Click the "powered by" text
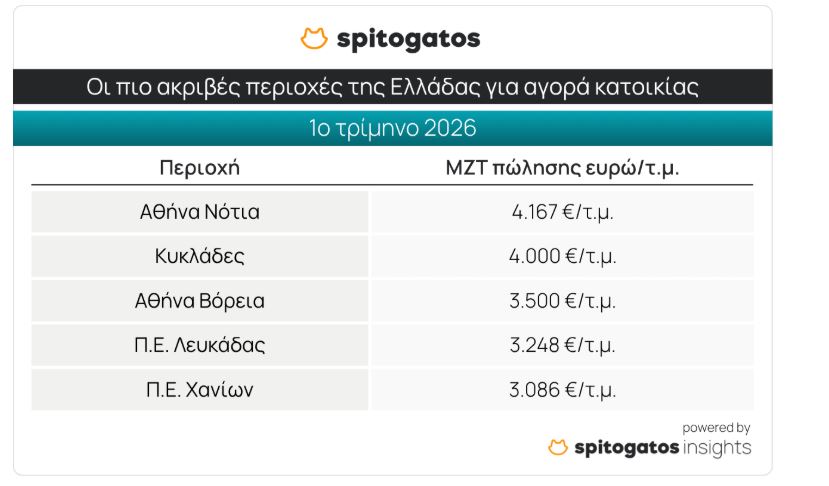This screenshot has width=829, height=486. pyautogui.click(x=716, y=428)
